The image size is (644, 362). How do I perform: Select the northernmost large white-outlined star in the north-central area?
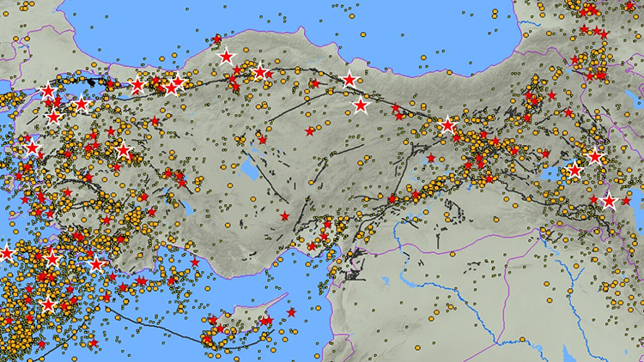(226, 57)
